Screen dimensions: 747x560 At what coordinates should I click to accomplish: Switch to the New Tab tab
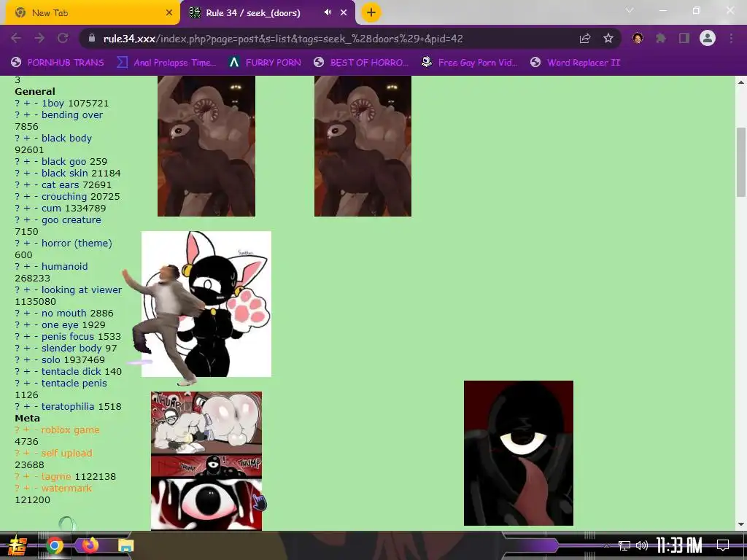93,13
